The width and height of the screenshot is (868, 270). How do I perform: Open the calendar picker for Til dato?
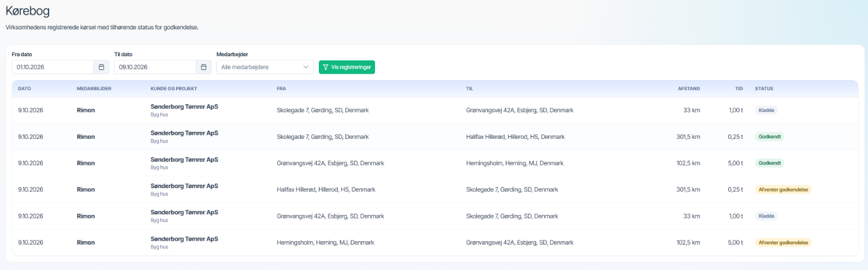pyautogui.click(x=203, y=67)
